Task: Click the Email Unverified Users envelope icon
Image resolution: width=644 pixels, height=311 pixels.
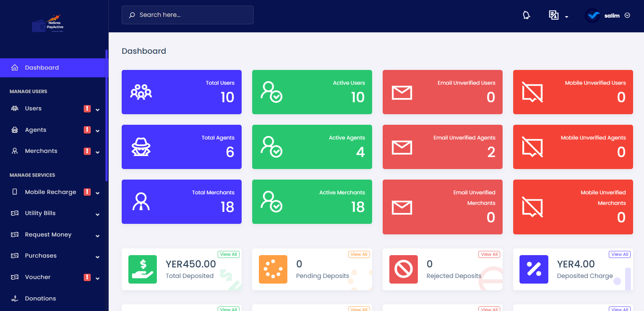Action: pyautogui.click(x=402, y=93)
